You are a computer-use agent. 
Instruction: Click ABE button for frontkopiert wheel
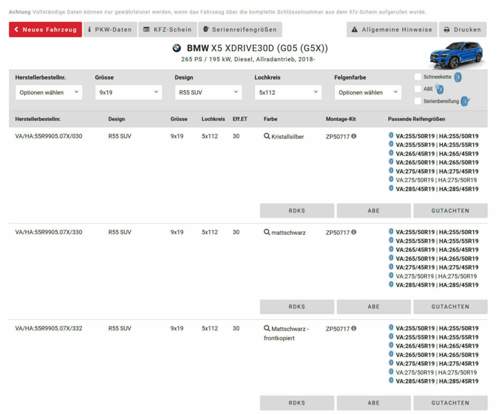(x=374, y=403)
